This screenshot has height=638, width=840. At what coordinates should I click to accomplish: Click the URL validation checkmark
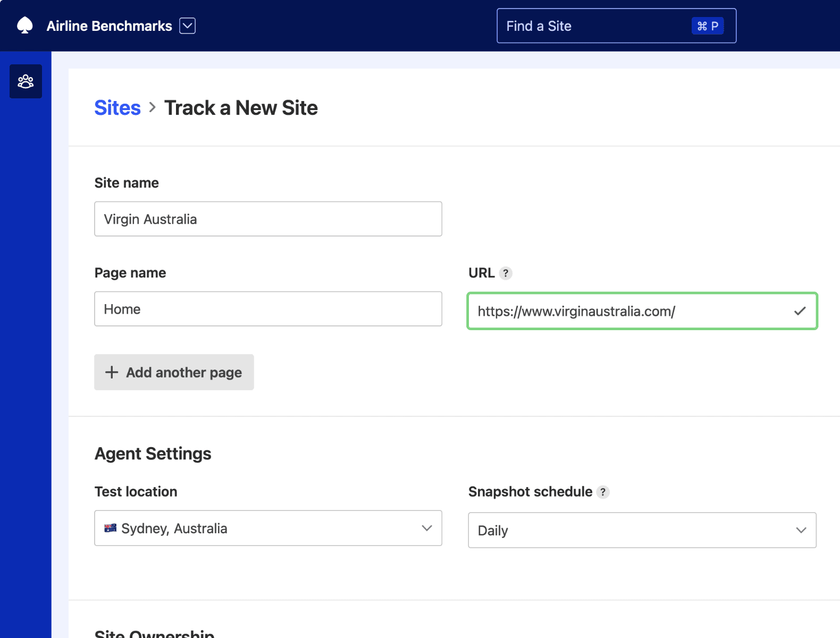pyautogui.click(x=800, y=311)
